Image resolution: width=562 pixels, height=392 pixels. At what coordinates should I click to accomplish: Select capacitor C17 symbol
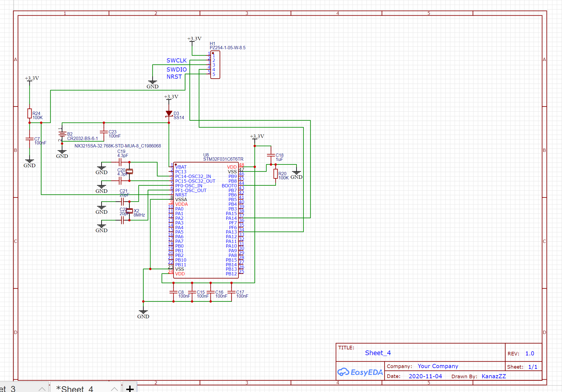(231, 292)
